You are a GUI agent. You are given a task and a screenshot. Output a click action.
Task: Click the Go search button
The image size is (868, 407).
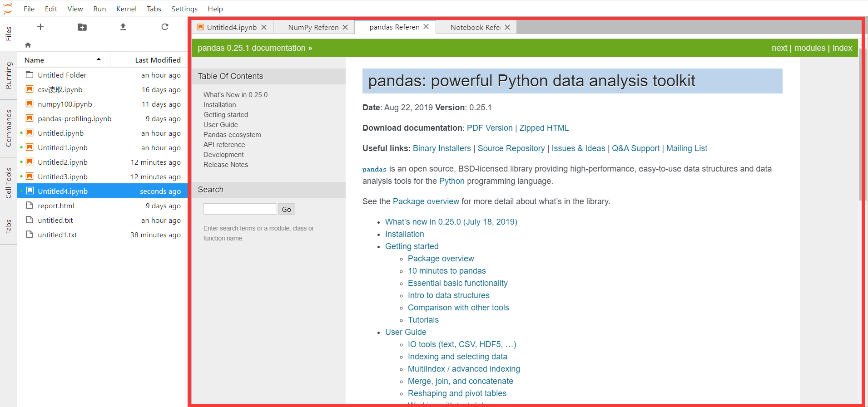287,209
